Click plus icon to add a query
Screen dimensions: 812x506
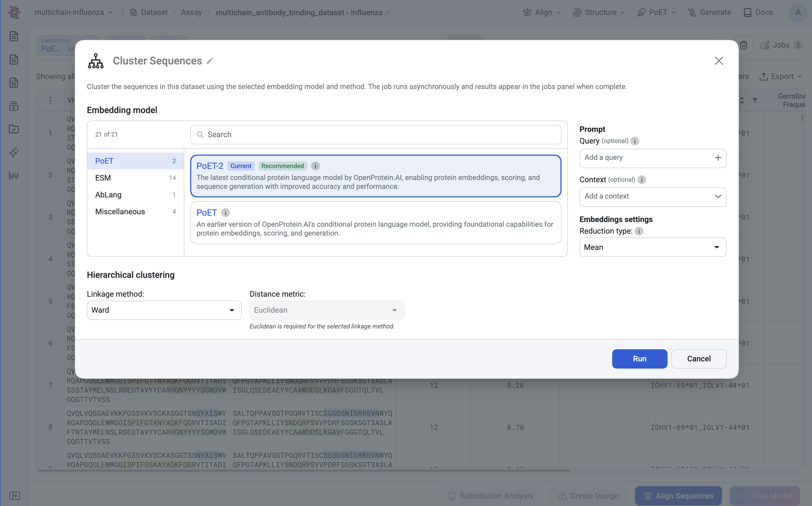pyautogui.click(x=718, y=158)
